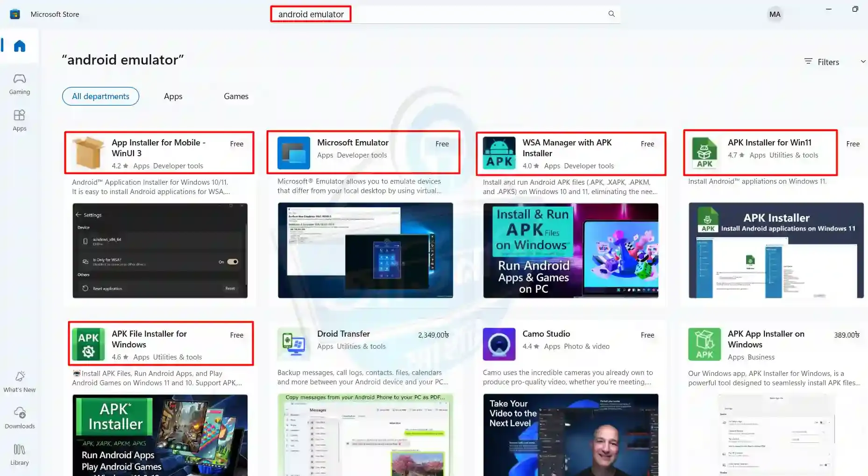The image size is (868, 476).
Task: Click the APK Installer Windows 11 banner thumbnail
Action: 776,250
